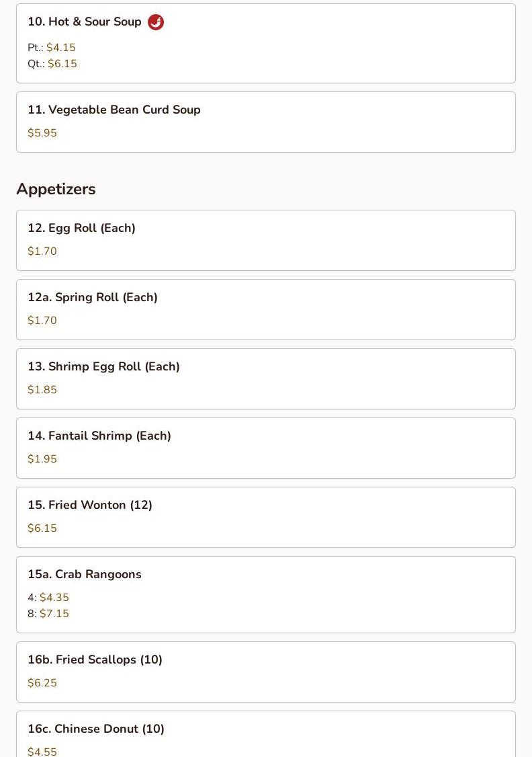Click the spicy pepper icon on Hot & Sour Soup
Screen dimensions: 532x757
click(155, 22)
